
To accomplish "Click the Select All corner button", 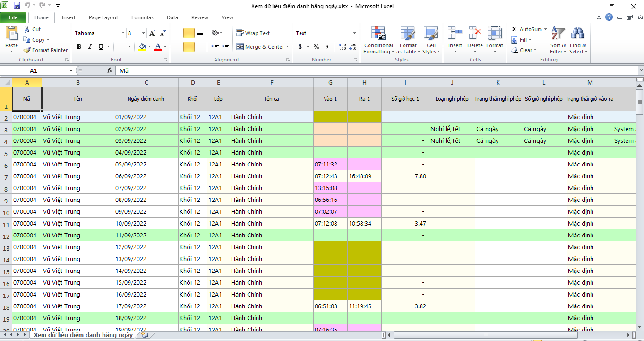I will point(6,82).
